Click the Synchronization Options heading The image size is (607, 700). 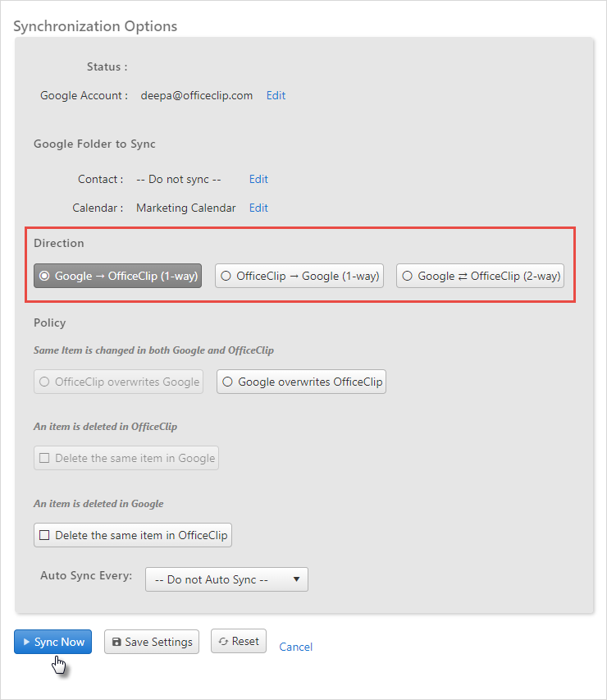[x=95, y=26]
